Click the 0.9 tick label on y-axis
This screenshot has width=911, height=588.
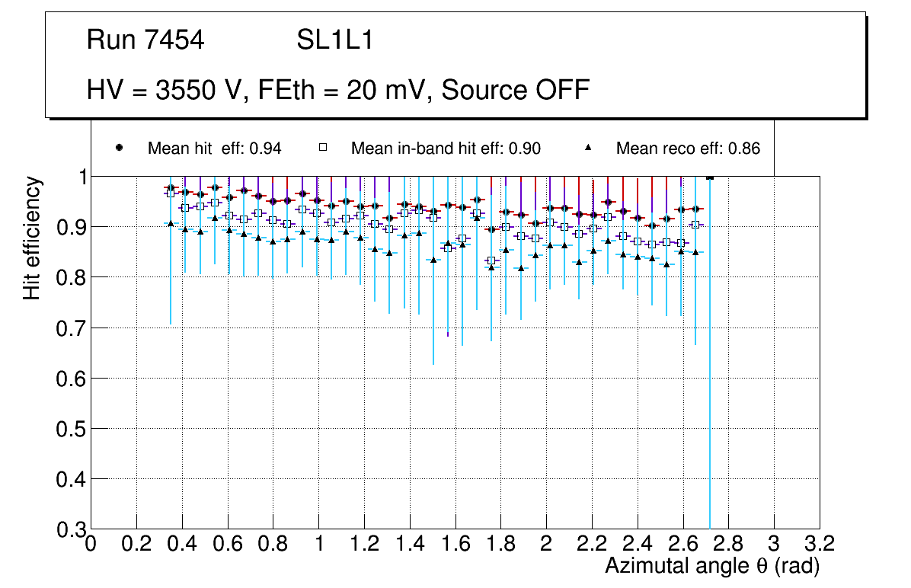click(69, 228)
